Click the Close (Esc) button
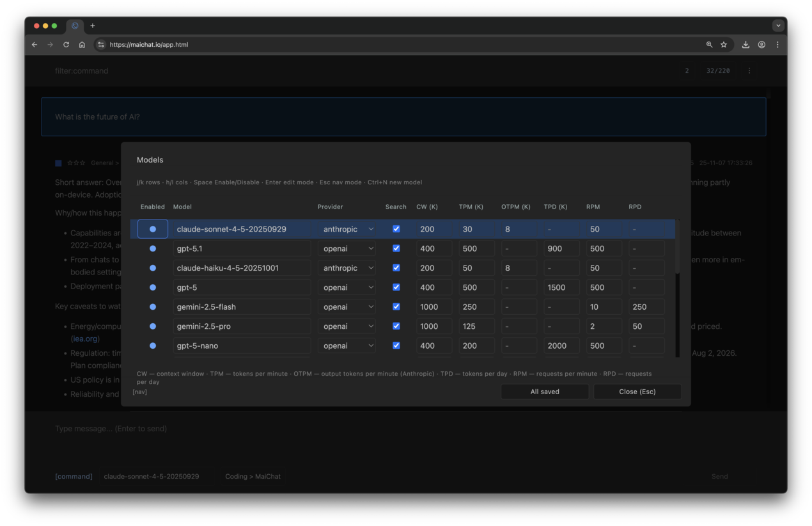Viewport: 812px width, 526px height. [x=637, y=391]
